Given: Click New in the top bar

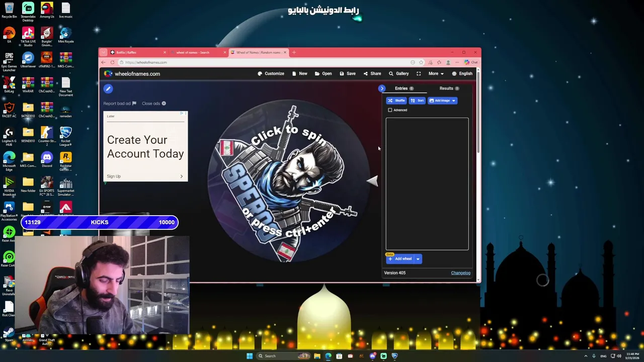Looking at the screenshot, I should (x=299, y=74).
